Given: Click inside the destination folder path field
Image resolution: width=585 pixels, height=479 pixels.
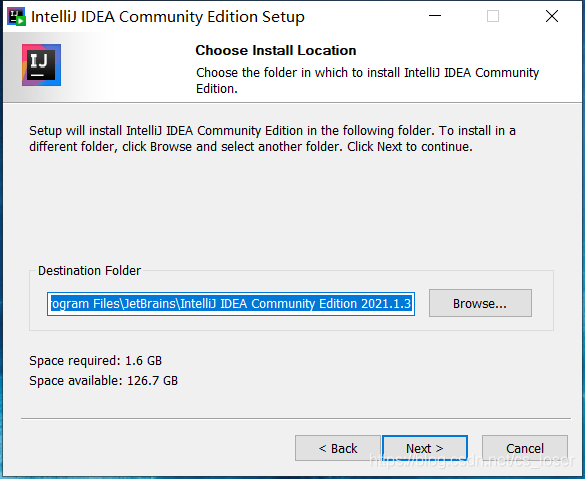Looking at the screenshot, I should (x=231, y=304).
